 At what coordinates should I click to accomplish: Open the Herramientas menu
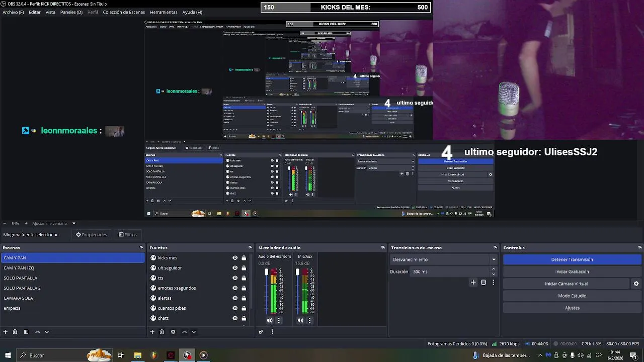pyautogui.click(x=164, y=12)
